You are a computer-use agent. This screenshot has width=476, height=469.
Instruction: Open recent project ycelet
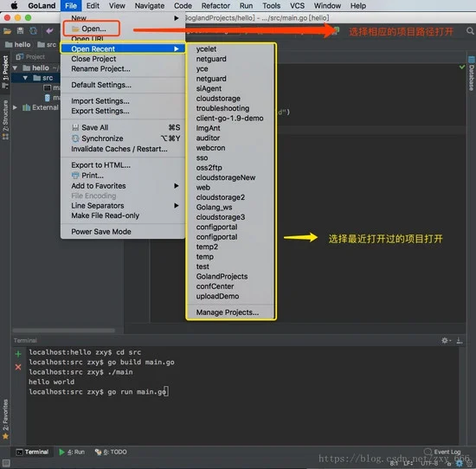coord(231,48)
